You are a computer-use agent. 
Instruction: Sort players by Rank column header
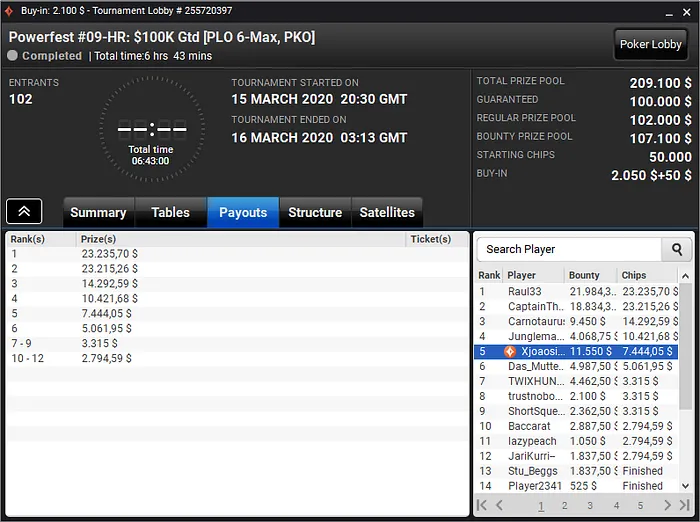pyautogui.click(x=489, y=275)
